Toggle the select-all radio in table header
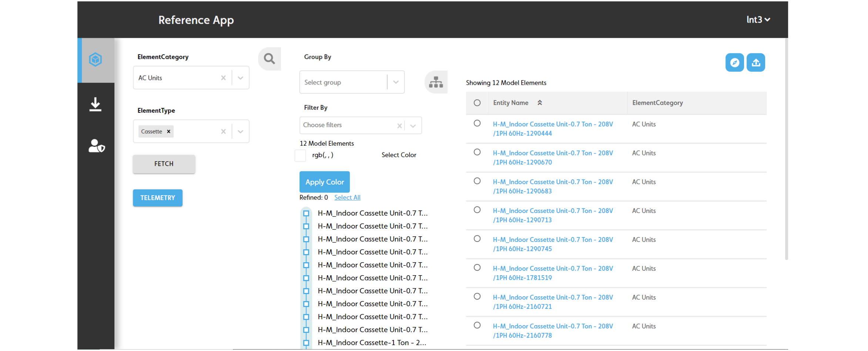Image resolution: width=868 pixels, height=351 pixels. click(x=477, y=103)
